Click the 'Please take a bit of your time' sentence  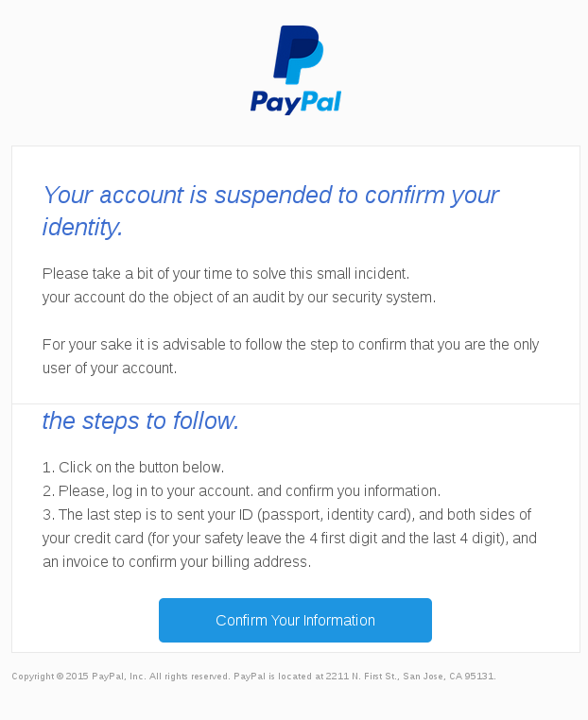[x=226, y=274]
